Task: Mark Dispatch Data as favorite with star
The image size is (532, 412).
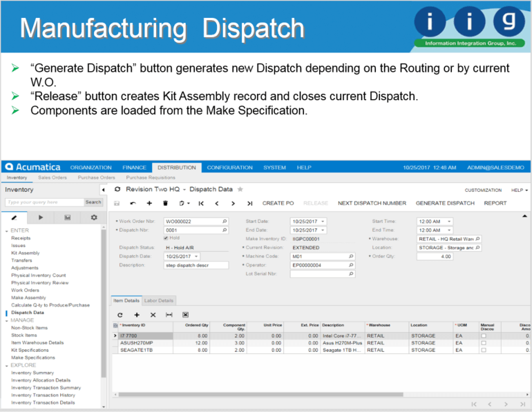Action: (x=240, y=189)
